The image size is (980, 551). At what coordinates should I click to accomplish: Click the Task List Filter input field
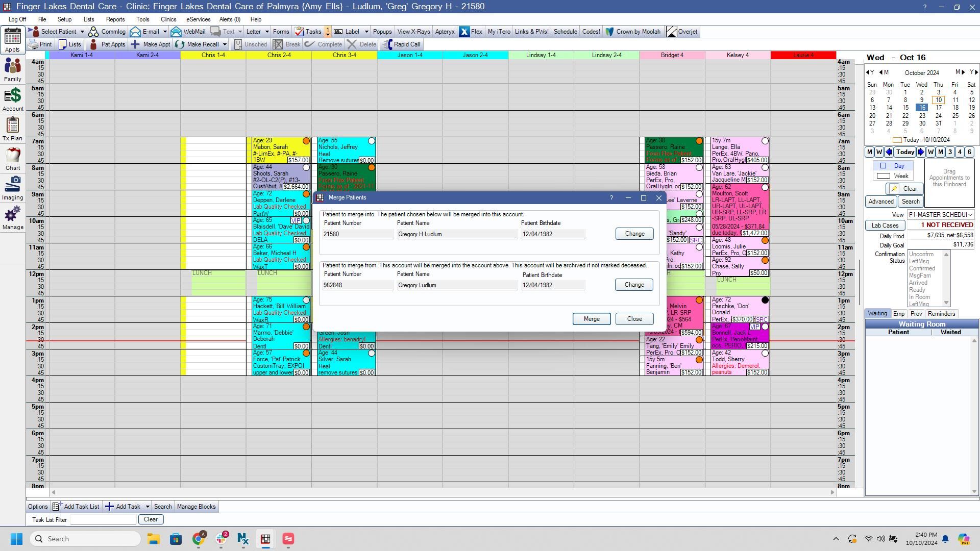pos(103,519)
